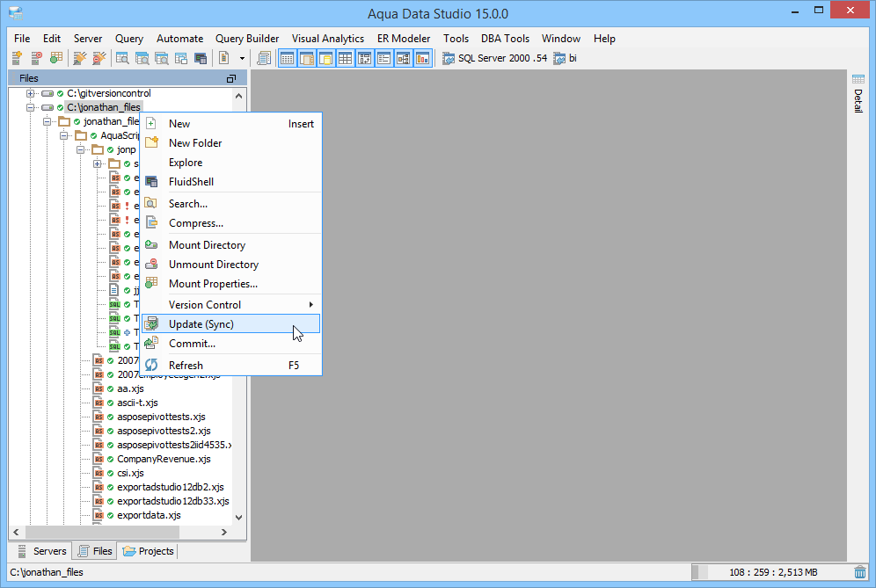Click the horizontal scrollbar thumb in Files panel
876x588 pixels.
point(102,532)
